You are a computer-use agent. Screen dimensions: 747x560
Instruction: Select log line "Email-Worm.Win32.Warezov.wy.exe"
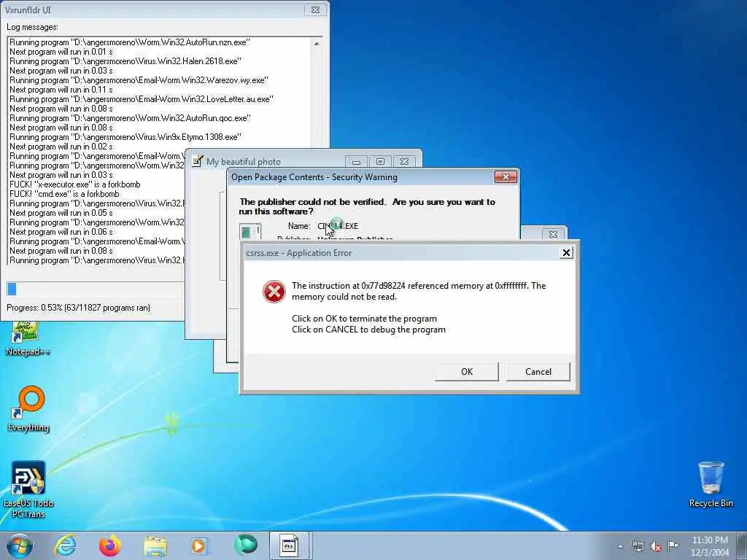[x=139, y=80]
